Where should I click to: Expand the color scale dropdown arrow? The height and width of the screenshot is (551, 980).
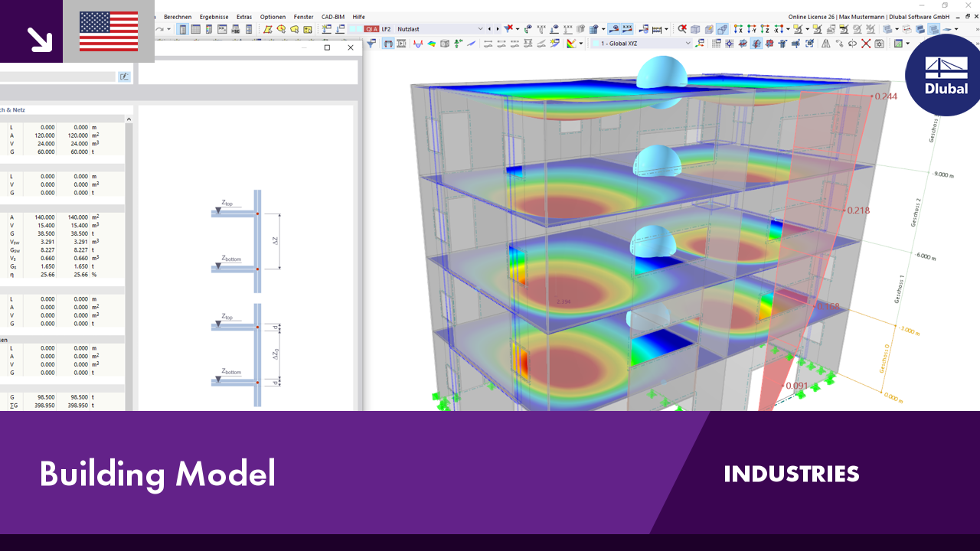[580, 44]
